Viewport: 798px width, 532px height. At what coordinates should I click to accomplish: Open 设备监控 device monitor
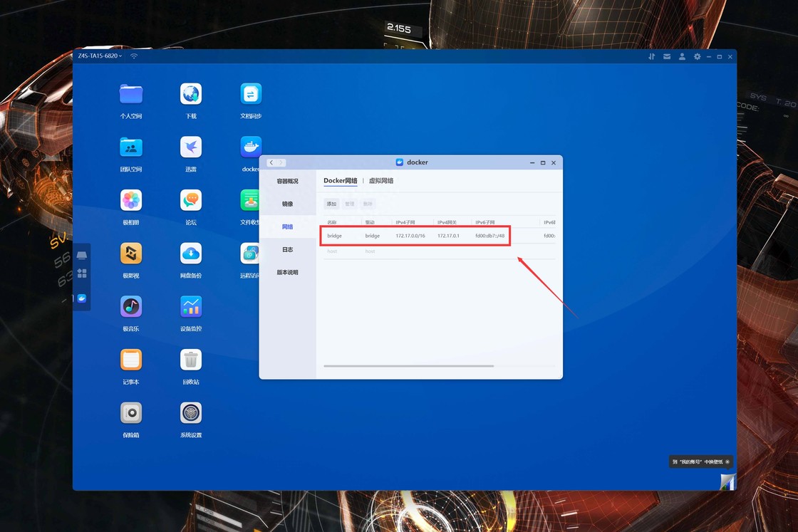tap(191, 306)
